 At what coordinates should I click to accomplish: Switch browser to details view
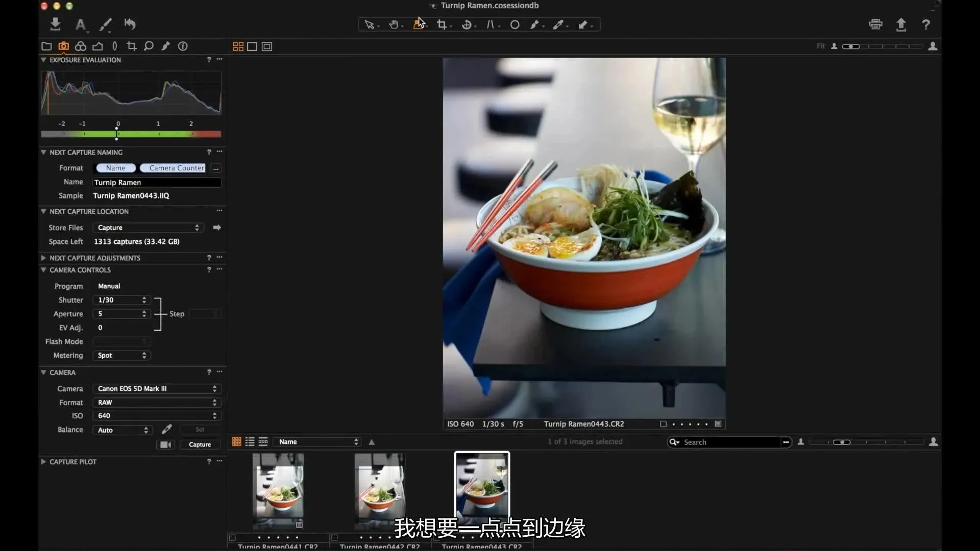coord(263,442)
